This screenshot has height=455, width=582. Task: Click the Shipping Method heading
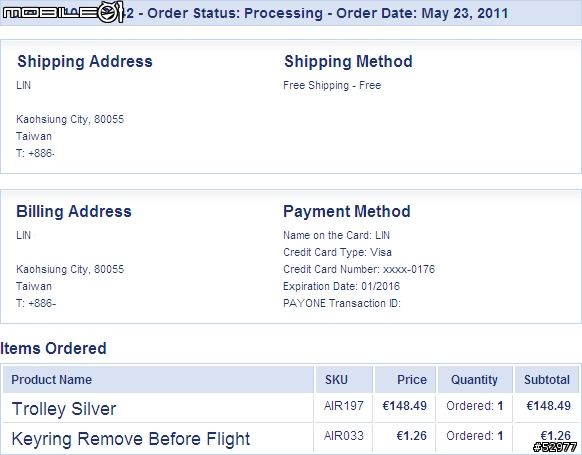pos(348,62)
